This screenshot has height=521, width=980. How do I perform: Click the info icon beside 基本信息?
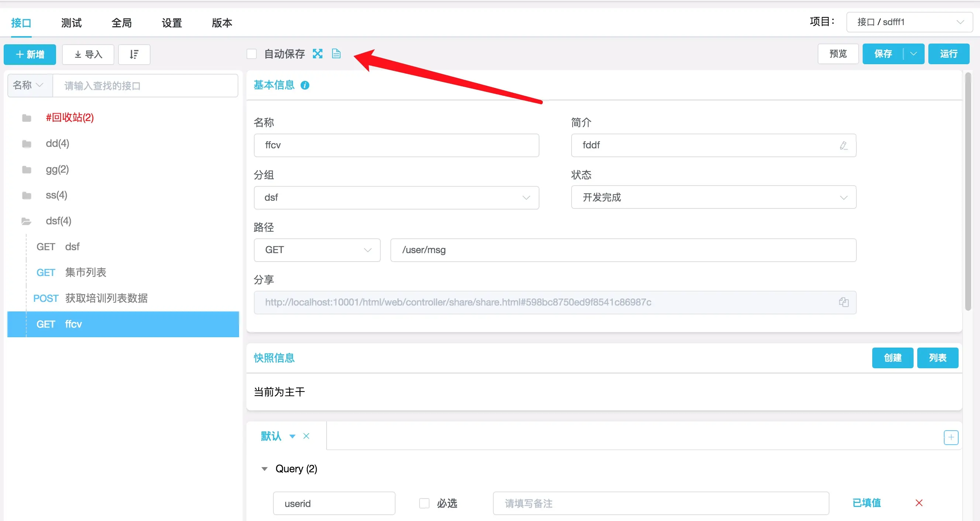pyautogui.click(x=305, y=85)
